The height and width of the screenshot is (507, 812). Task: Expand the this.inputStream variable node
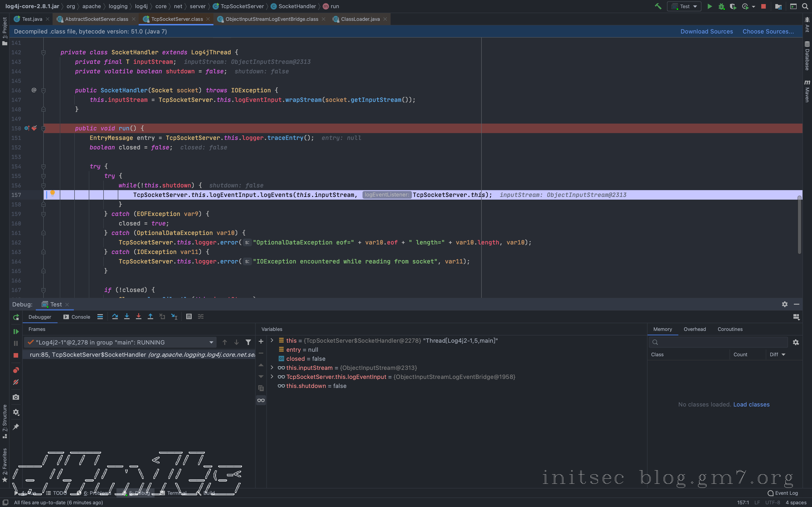[x=272, y=368]
